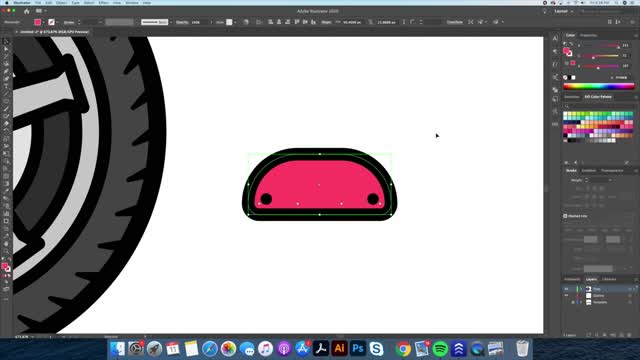Viewport: 640px width, 360px height.
Task: Open the workspace Layout dropdown
Action: [x=563, y=11]
